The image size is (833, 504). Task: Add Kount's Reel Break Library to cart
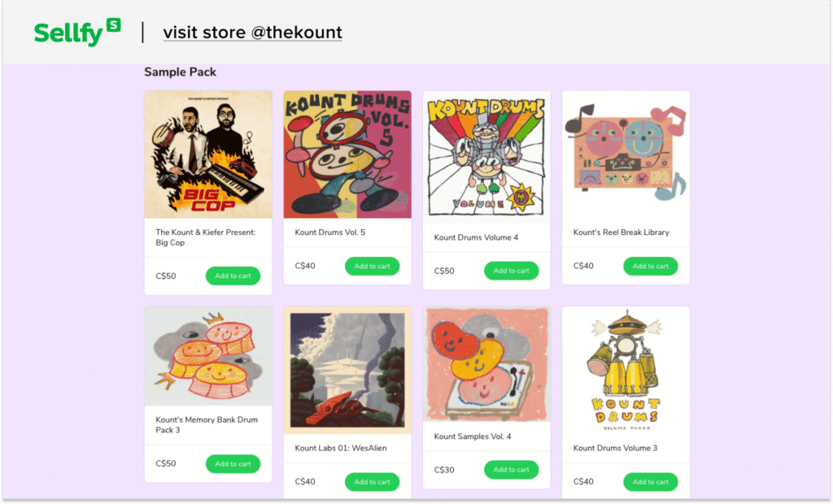click(x=650, y=266)
